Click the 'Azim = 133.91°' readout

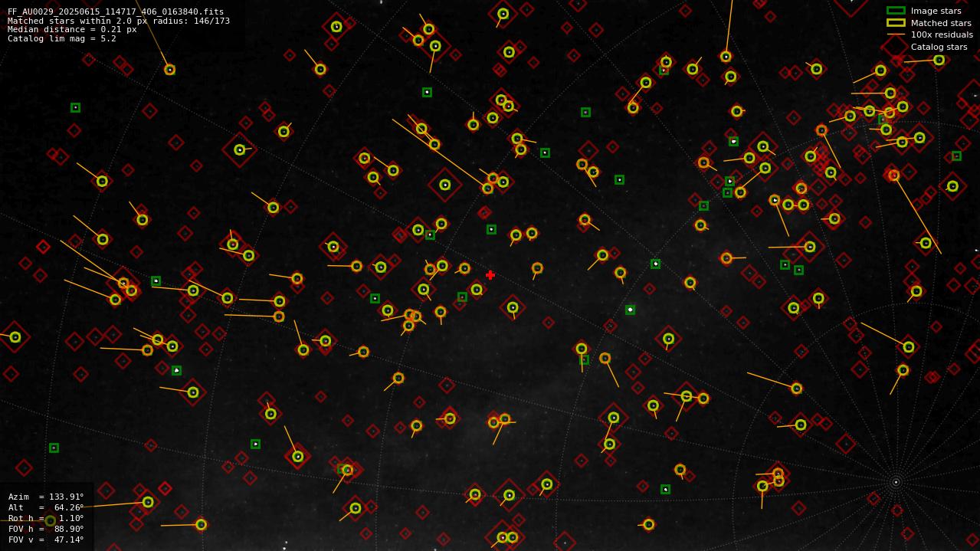coord(46,497)
